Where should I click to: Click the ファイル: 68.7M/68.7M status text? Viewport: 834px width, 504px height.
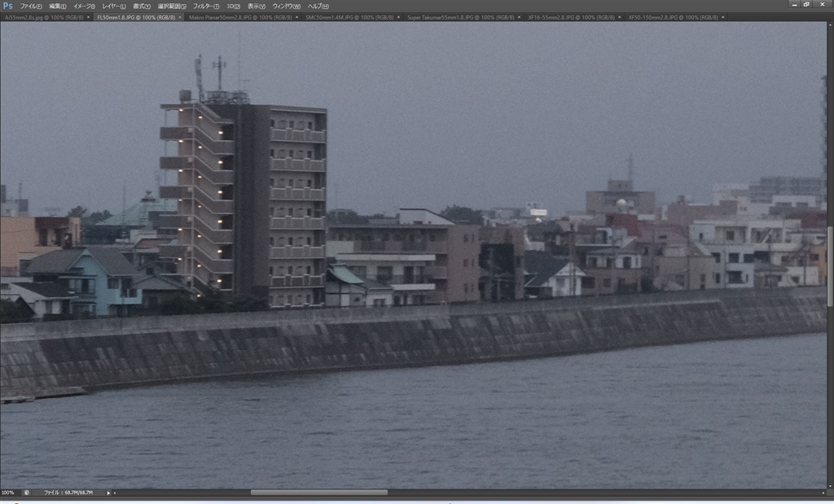[68, 493]
